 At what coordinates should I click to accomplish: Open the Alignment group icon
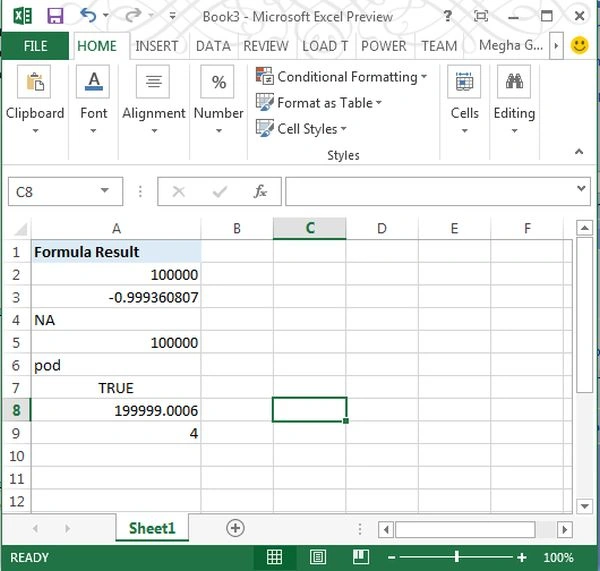[x=153, y=82]
